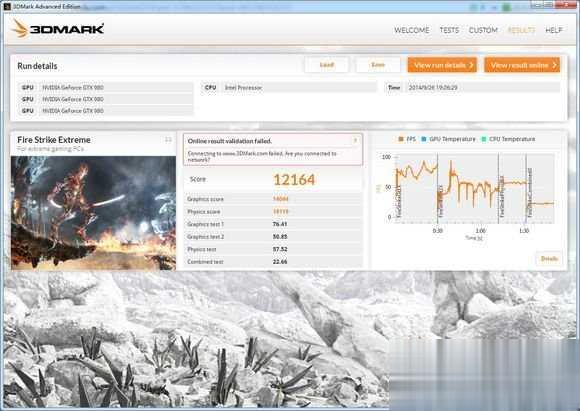Click the Fire Strike Extreme preview image

94,213
